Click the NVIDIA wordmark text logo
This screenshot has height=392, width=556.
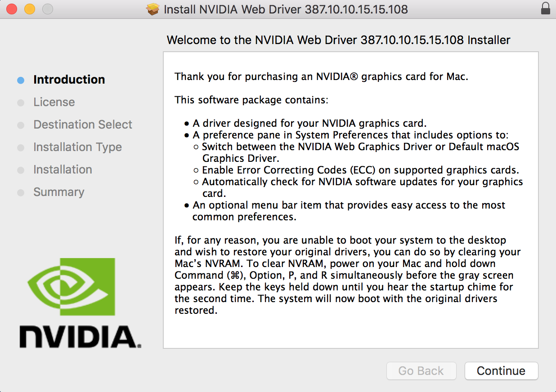(80, 337)
